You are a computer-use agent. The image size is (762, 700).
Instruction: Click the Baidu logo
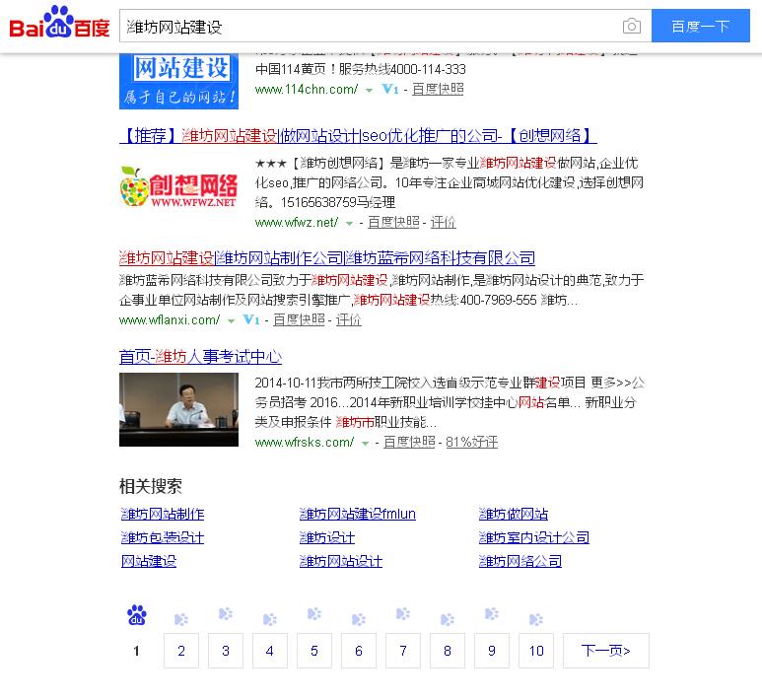58,25
